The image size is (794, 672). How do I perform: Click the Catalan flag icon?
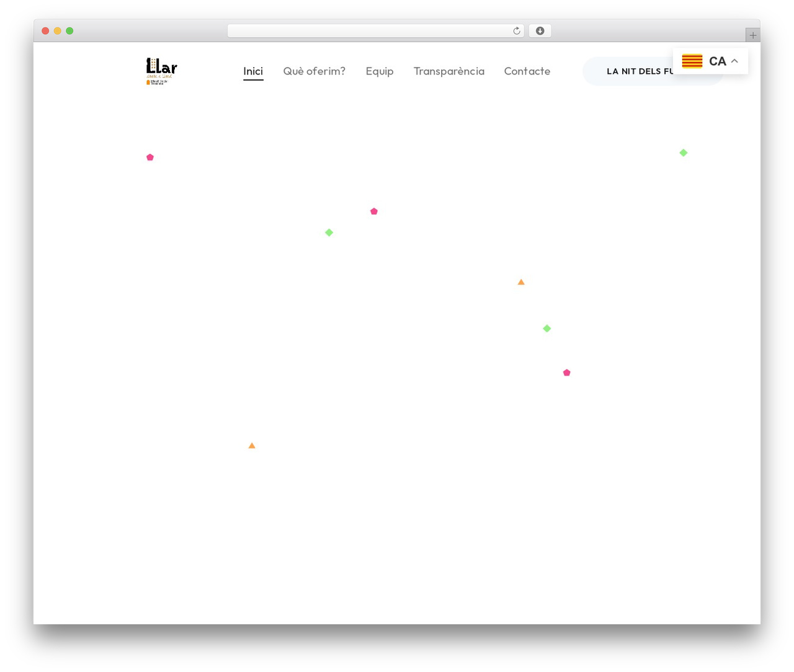[692, 61]
